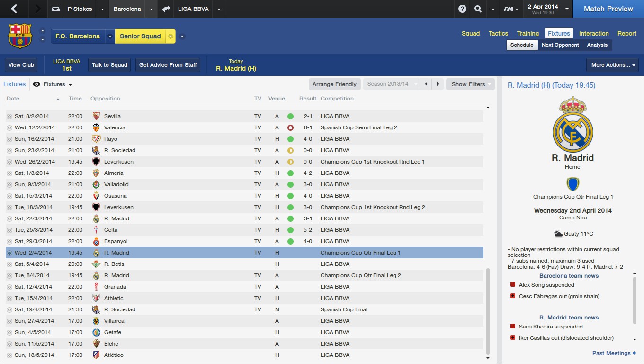Screen dimensions: 644x364
Task: Click Alex Song suspended red card icon
Action: [x=512, y=285]
